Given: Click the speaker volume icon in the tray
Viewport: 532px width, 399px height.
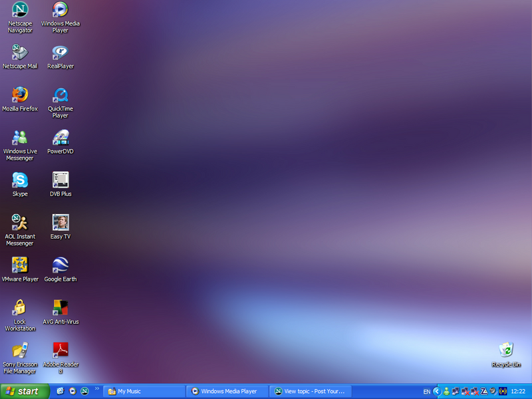Looking at the screenshot, I should pos(493,392).
